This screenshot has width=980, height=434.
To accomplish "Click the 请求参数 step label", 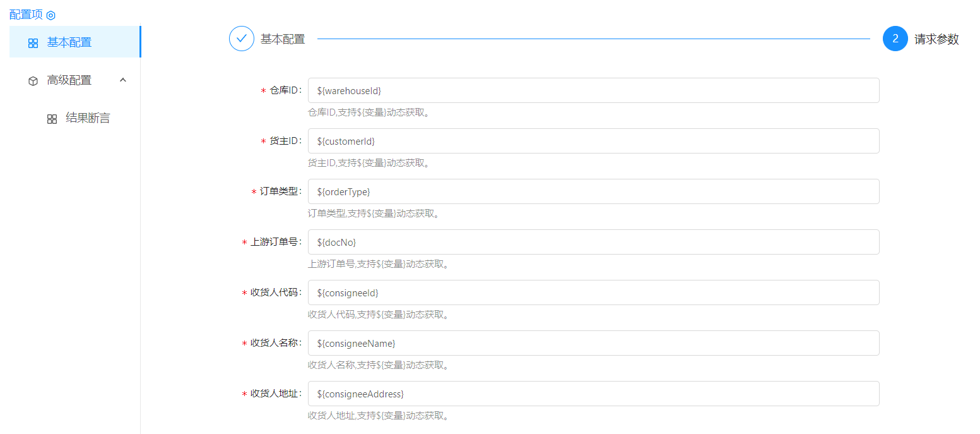I will click(x=936, y=39).
